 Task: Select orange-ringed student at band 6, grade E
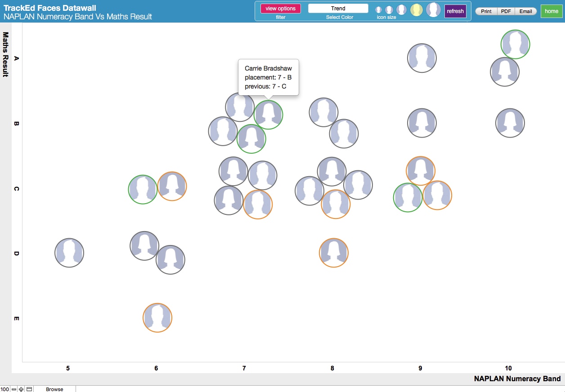point(157,318)
